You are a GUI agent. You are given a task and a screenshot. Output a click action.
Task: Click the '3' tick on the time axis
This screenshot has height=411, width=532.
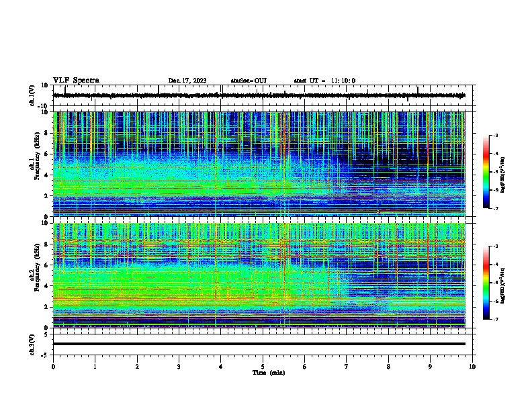179,367
